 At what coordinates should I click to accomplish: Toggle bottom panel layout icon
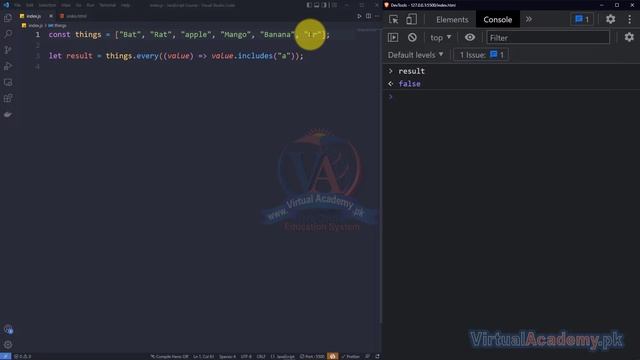click(x=316, y=5)
